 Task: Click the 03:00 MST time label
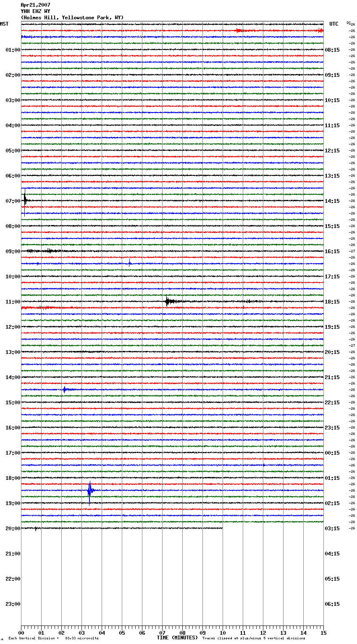click(13, 100)
